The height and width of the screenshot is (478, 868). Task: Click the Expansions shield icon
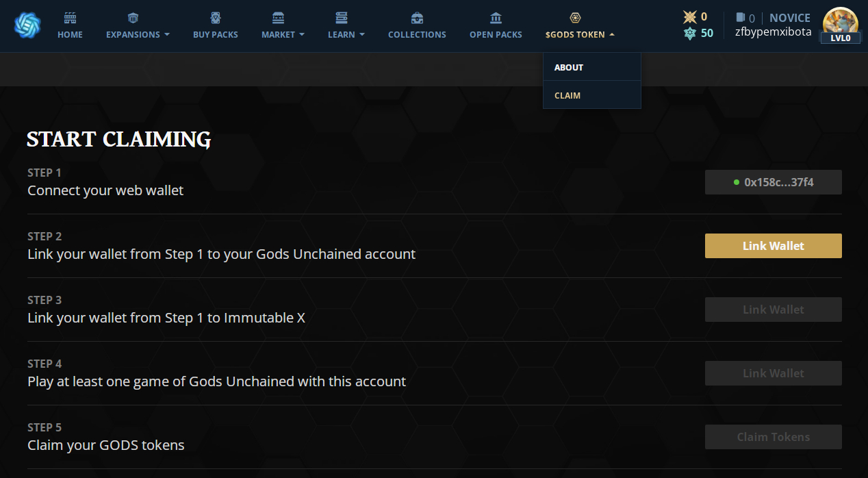click(x=133, y=17)
